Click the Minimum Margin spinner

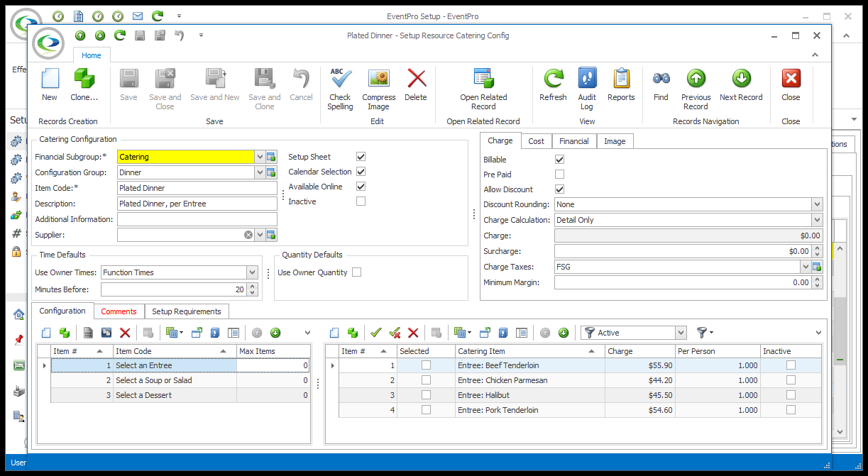(817, 282)
